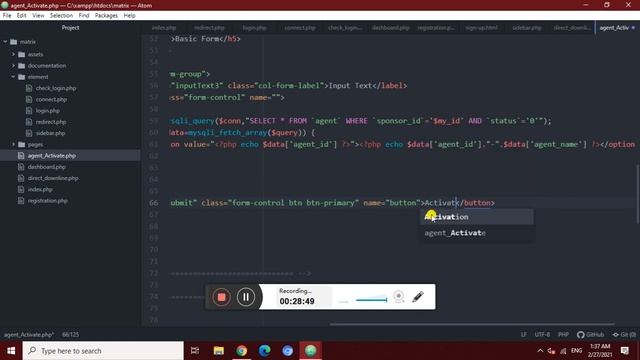Expand the assets folder
Screen dimensions: 640x360
(13, 54)
